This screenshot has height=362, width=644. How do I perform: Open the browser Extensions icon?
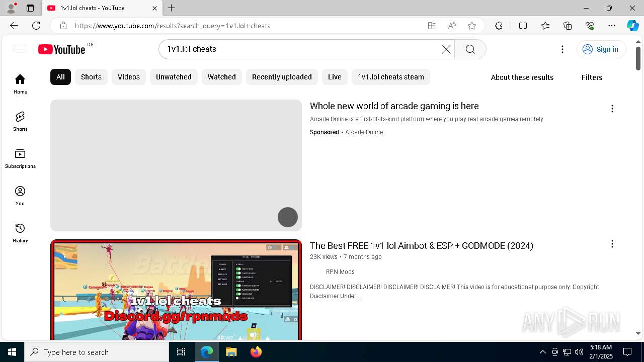pyautogui.click(x=499, y=26)
